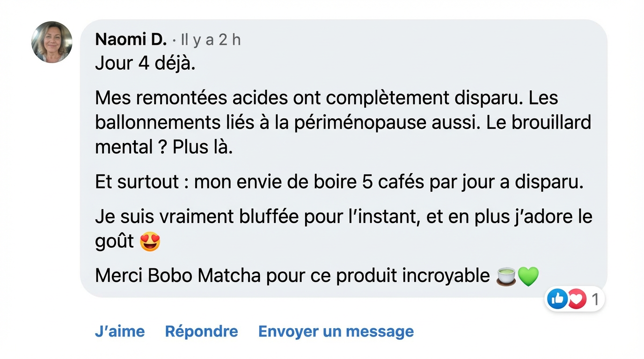Click Naomi D.'s avatar ring border
644x359 pixels.
(x=51, y=22)
